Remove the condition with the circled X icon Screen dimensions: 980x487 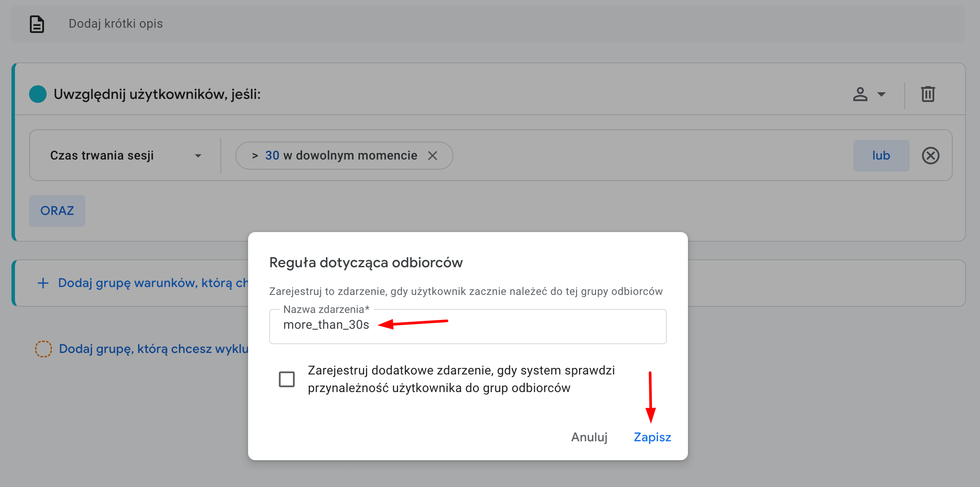(x=930, y=156)
